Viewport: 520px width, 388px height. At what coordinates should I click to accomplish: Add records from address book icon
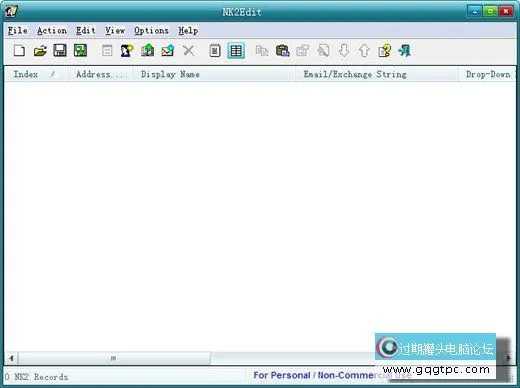pos(147,51)
